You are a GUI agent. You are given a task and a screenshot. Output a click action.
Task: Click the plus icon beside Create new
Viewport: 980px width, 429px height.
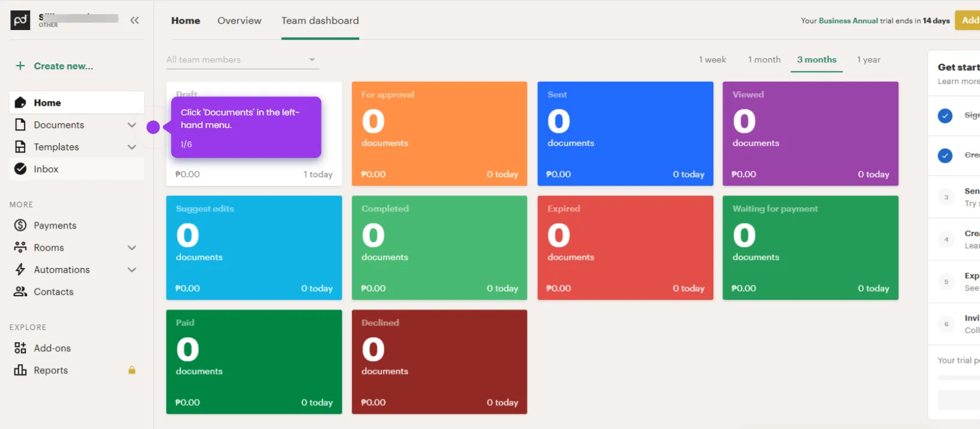(20, 66)
